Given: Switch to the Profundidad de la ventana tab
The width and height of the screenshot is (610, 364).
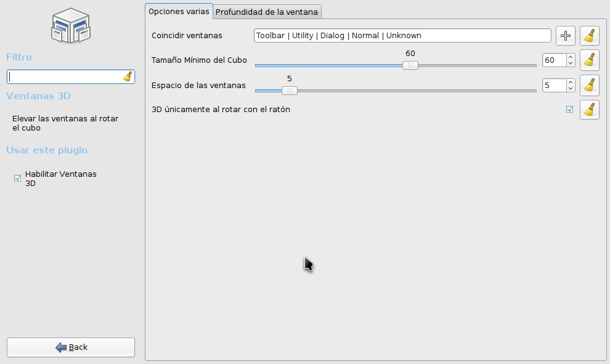Looking at the screenshot, I should click(x=267, y=11).
